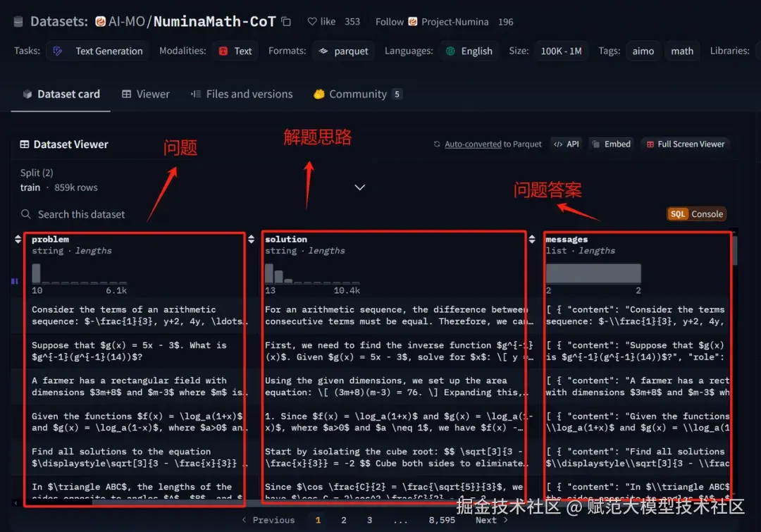The width and height of the screenshot is (761, 532).
Task: Click the Dataset Viewer grid icon
Action: (24, 144)
